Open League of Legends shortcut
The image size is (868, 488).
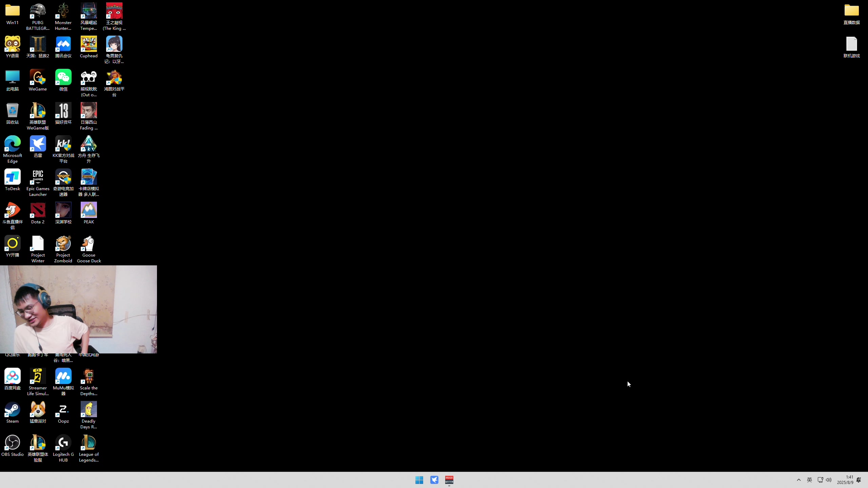[x=89, y=449]
